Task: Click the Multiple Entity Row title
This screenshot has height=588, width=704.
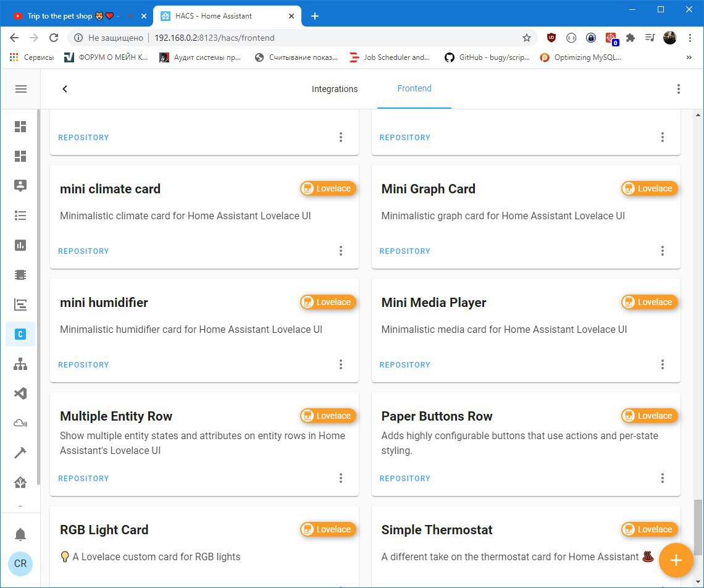Action: pos(116,416)
